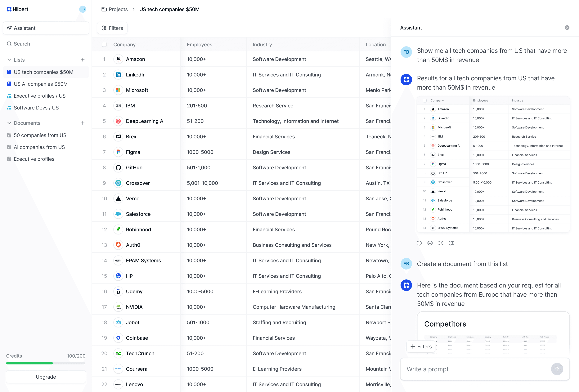Screen dimensions: 579x392
Task: Collapse the Documents section chevron
Action: [9, 123]
